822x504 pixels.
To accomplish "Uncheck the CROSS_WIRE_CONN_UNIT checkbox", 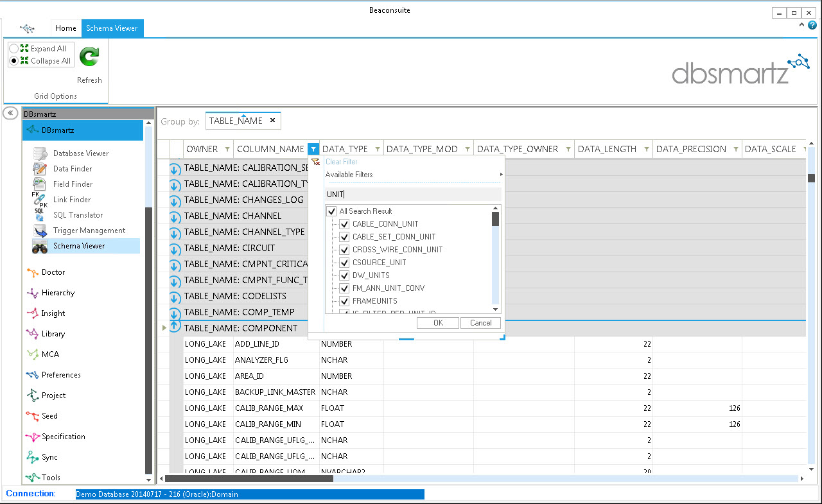I will (345, 250).
